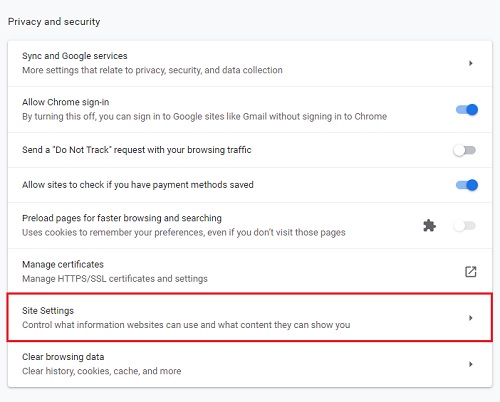500x402 pixels.
Task: Click Manage HTTPS/SSL certificates description
Action: (x=115, y=279)
